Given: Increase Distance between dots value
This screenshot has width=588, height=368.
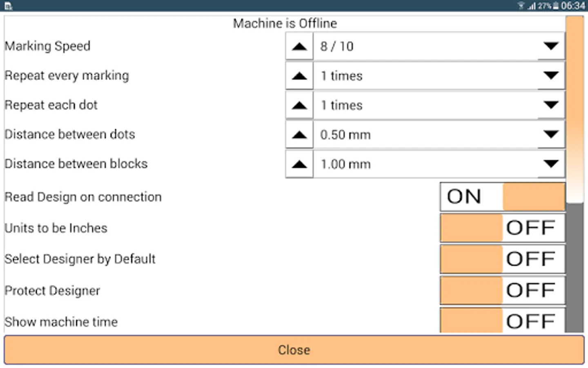Looking at the screenshot, I should point(299,135).
